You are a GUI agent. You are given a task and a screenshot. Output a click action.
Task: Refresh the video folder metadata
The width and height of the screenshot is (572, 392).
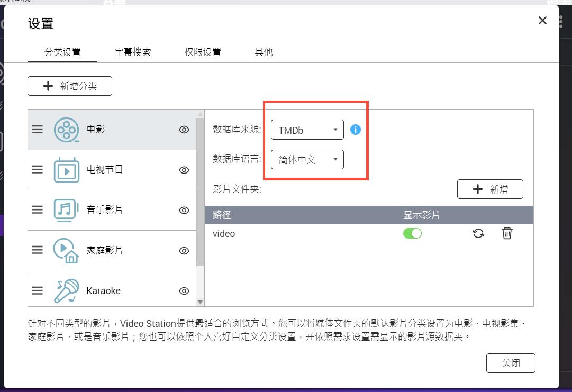478,233
